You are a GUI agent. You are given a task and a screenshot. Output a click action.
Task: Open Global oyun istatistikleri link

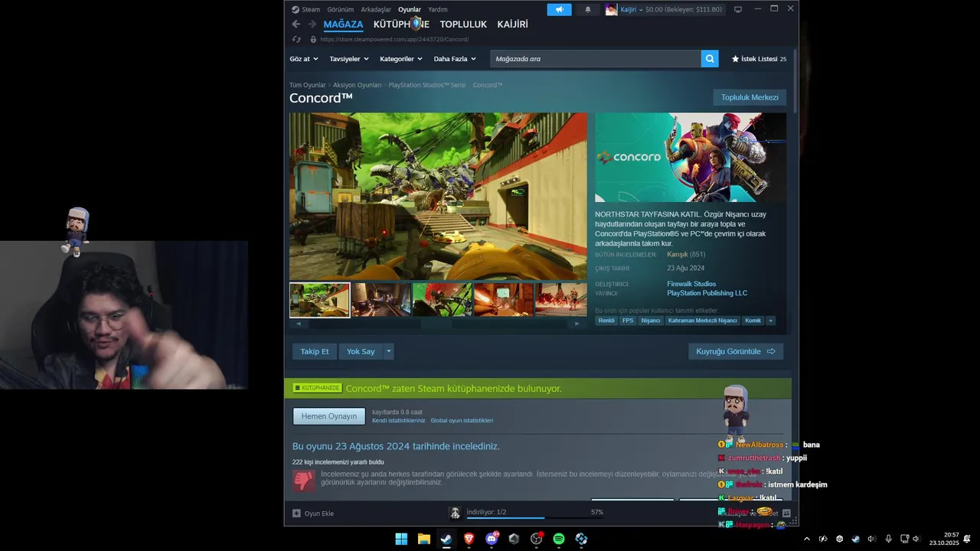click(462, 421)
